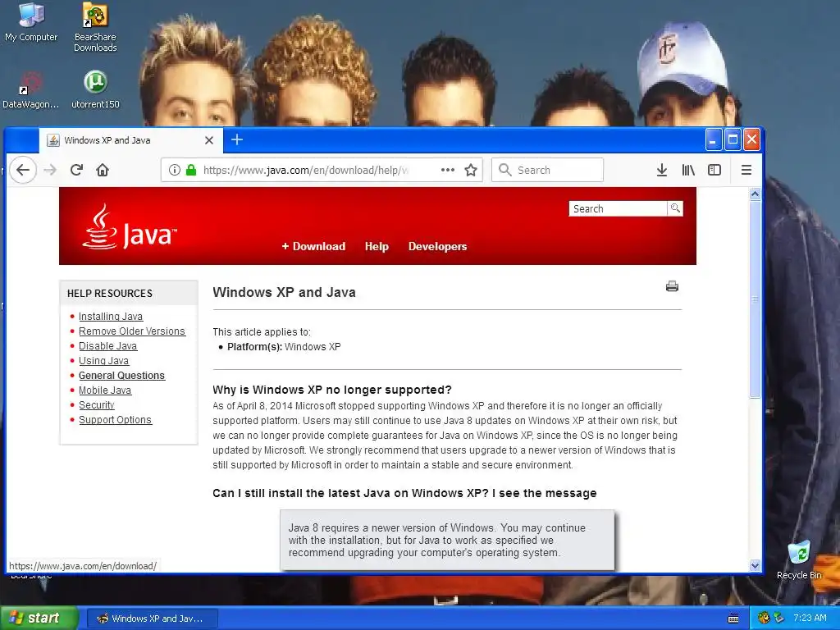Select the Windows XP and Java tab

[130, 140]
